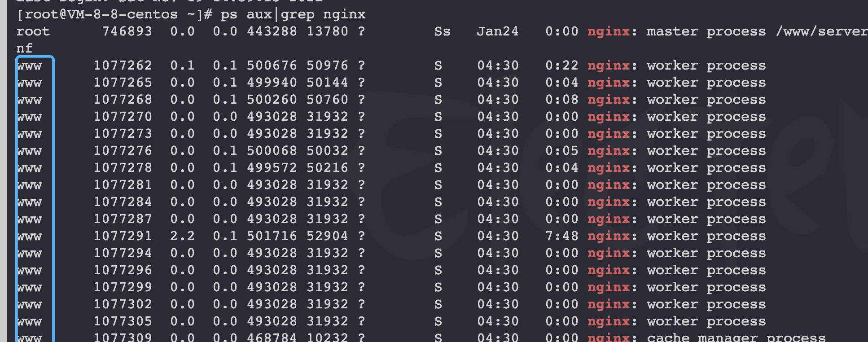Viewport: 868px width, 342px height.
Task: Click the '/www/server' path text
Action: (x=822, y=31)
